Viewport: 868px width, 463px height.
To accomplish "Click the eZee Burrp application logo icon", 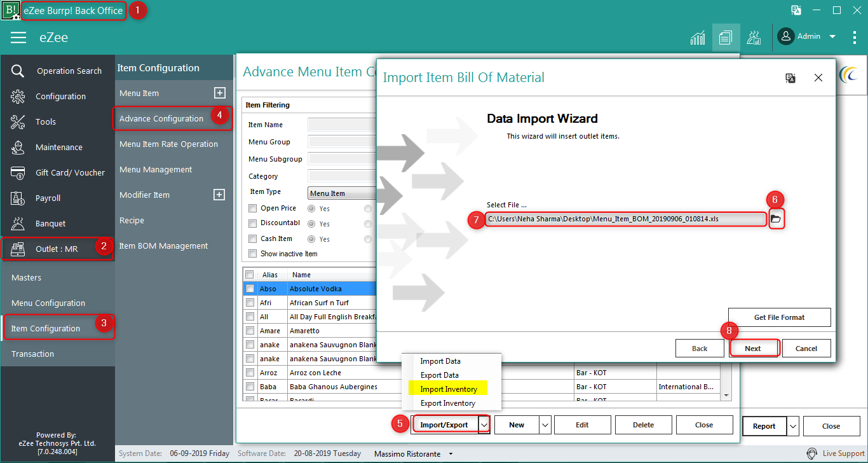I will click(x=11, y=10).
